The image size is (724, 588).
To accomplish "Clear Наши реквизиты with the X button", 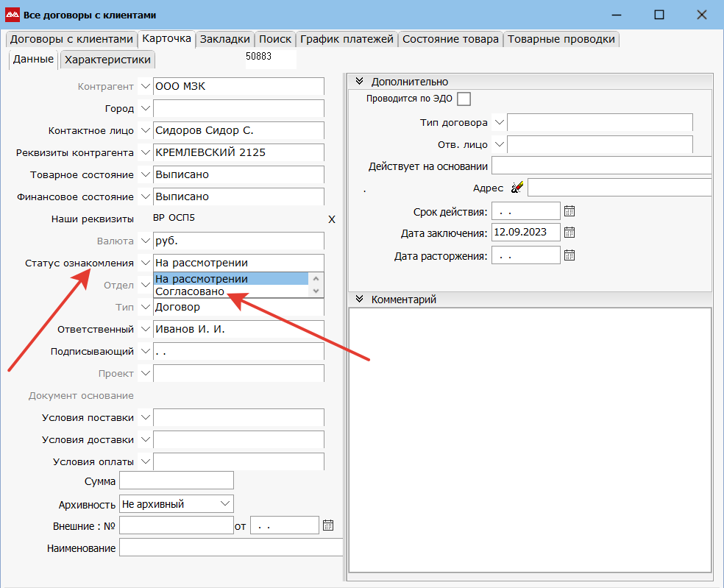I will click(x=331, y=219).
